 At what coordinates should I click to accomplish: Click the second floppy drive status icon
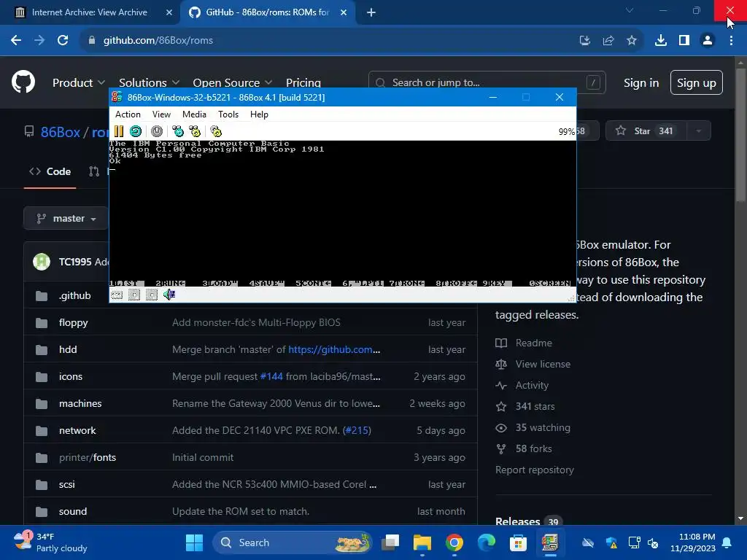click(152, 295)
